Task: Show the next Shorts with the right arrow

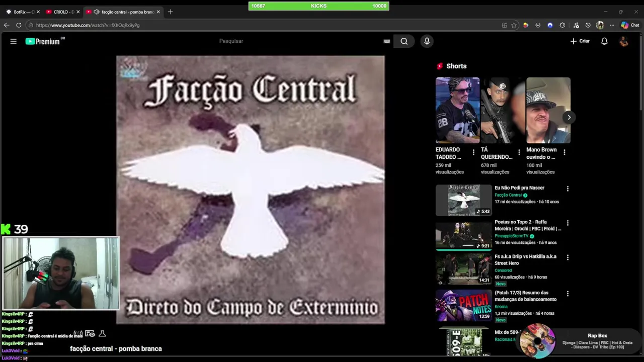Action: (569, 117)
